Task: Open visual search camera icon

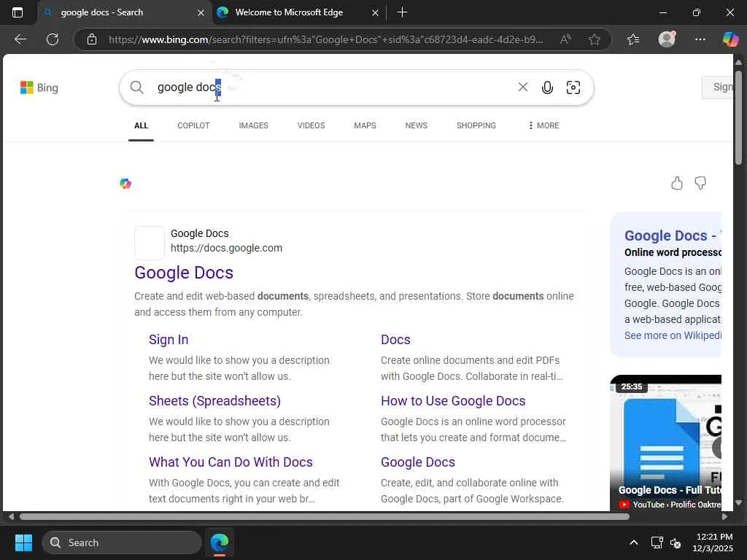Action: 573,87
